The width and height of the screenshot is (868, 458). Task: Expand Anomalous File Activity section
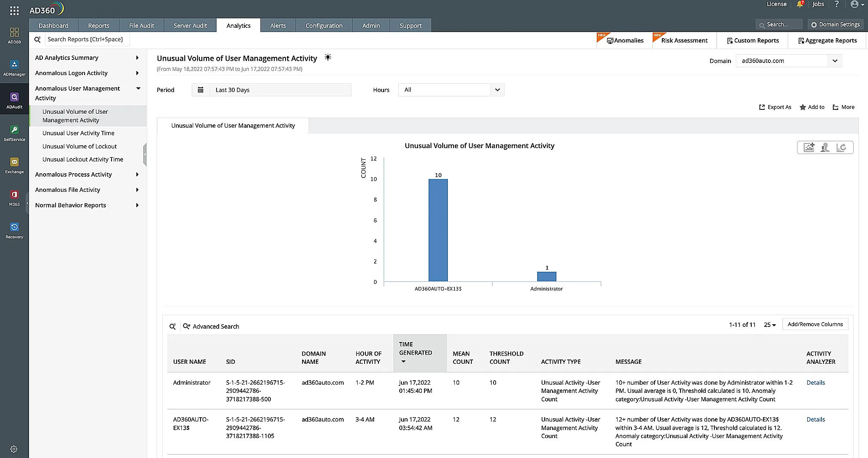tap(137, 190)
